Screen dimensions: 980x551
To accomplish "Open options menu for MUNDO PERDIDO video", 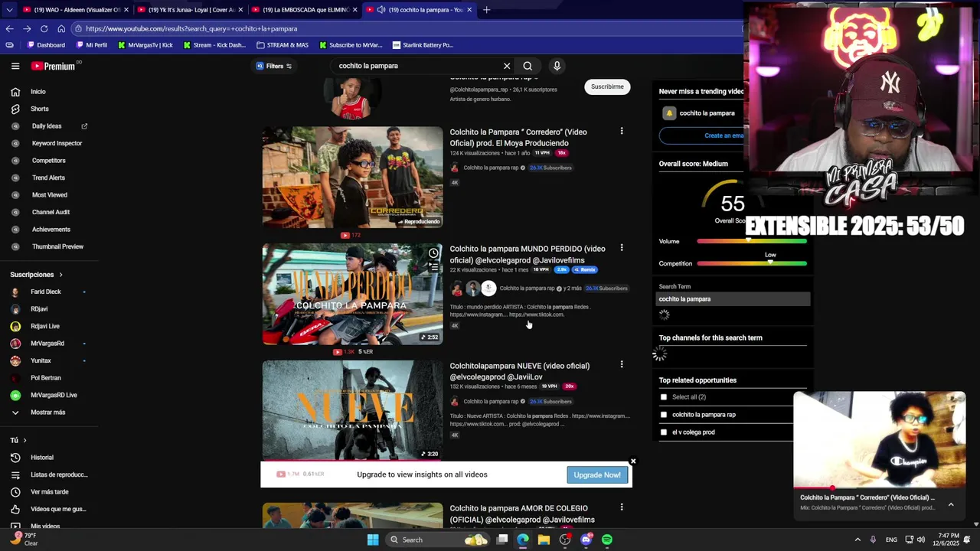I will pyautogui.click(x=622, y=248).
